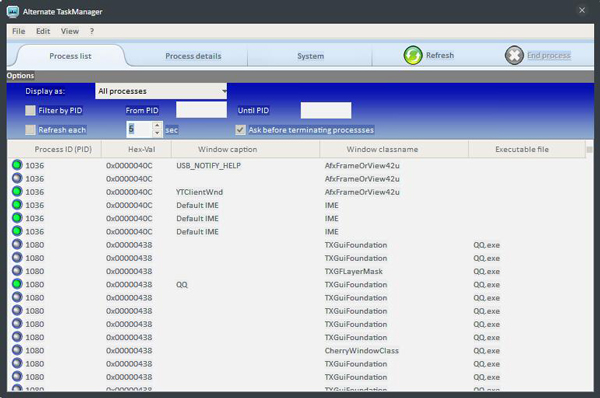Screen dimensions: 600x398
Task: Click the icon of TXGFLayerMask row
Action: click(17, 271)
